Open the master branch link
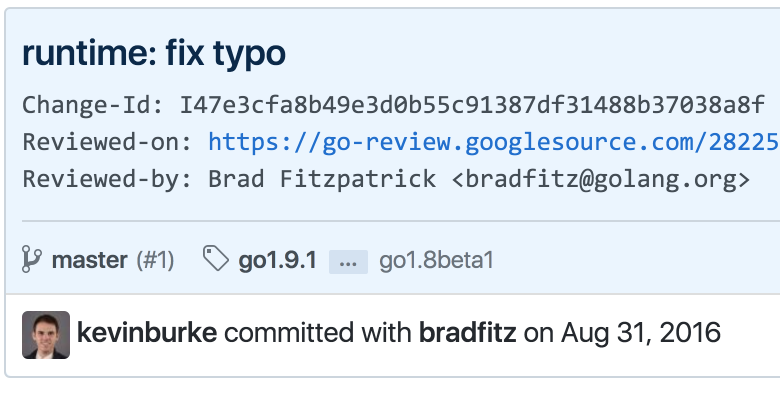Image resolution: width=780 pixels, height=393 pixels. [x=90, y=260]
